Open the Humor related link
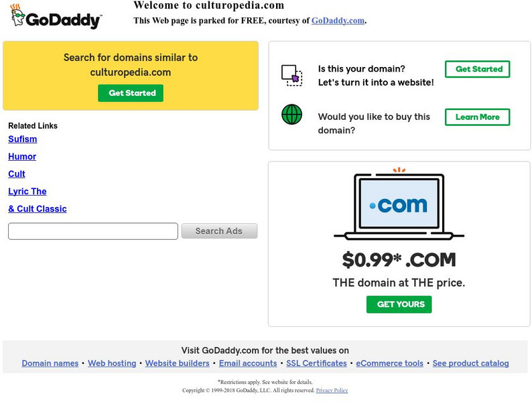Image resolution: width=532 pixels, height=402 pixels. (22, 157)
